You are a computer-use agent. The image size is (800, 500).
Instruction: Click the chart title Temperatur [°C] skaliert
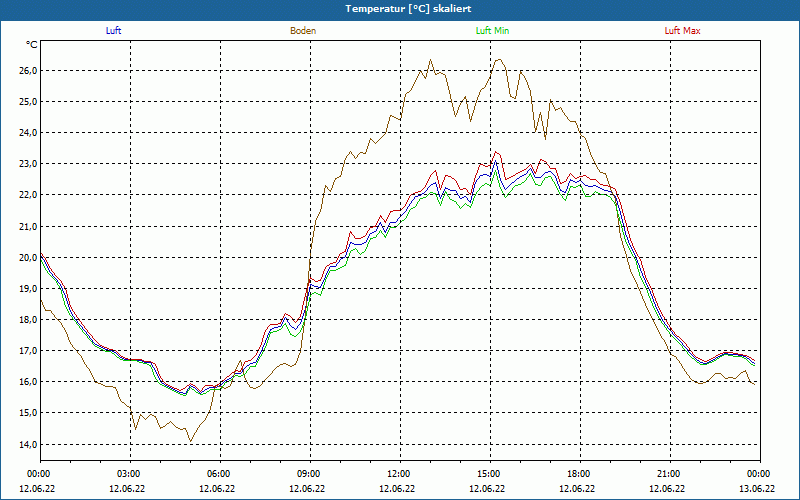pos(408,9)
